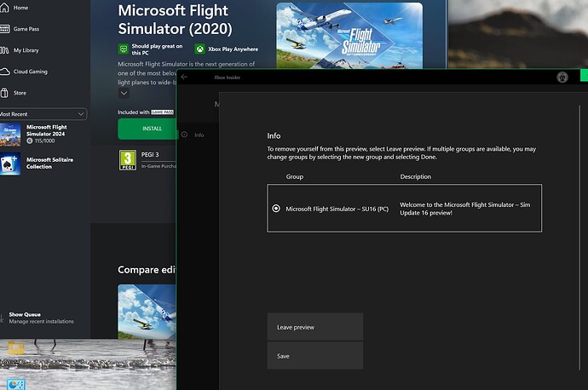The width and height of the screenshot is (588, 390).
Task: Click the Home house icon
Action: [x=4, y=8]
